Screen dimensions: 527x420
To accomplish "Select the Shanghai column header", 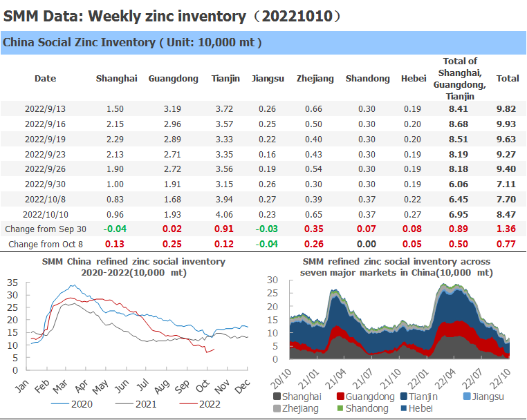I will coord(117,79).
